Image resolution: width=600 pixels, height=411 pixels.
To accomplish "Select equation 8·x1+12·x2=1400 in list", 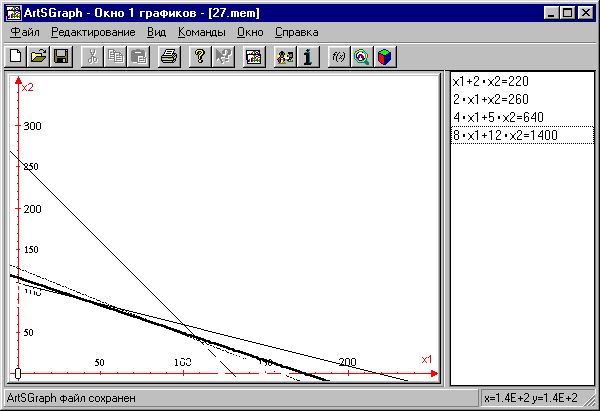I will [x=504, y=135].
